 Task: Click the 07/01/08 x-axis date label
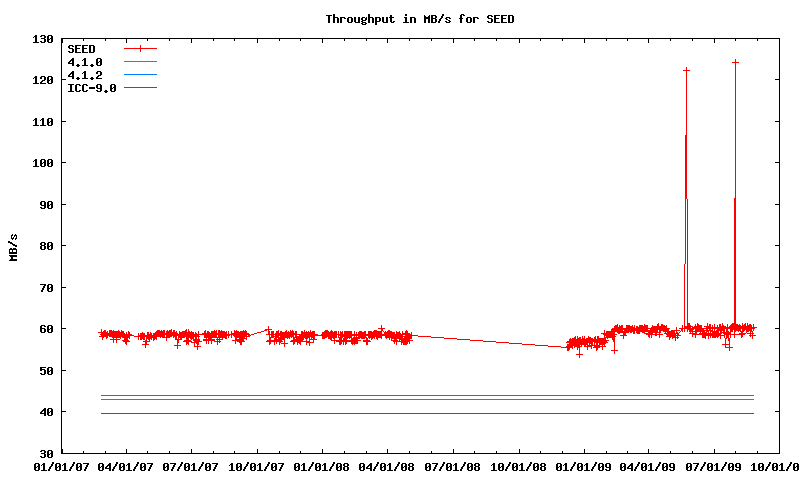454,466
